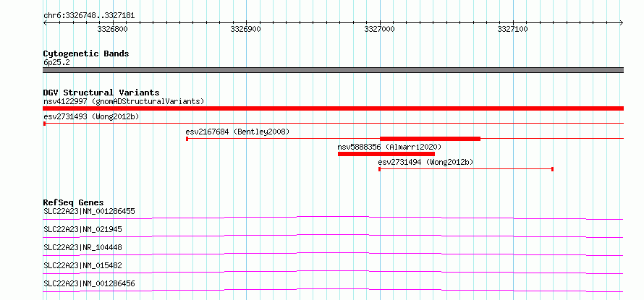Open the esv2167684 (Bentley2008) variant label
The height and width of the screenshot is (300, 644).
[237, 132]
